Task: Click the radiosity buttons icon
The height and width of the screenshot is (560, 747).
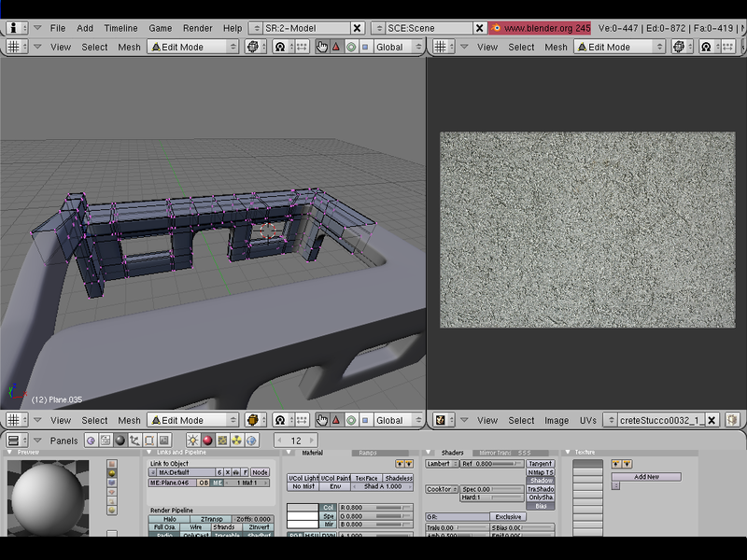Action: (x=236, y=441)
